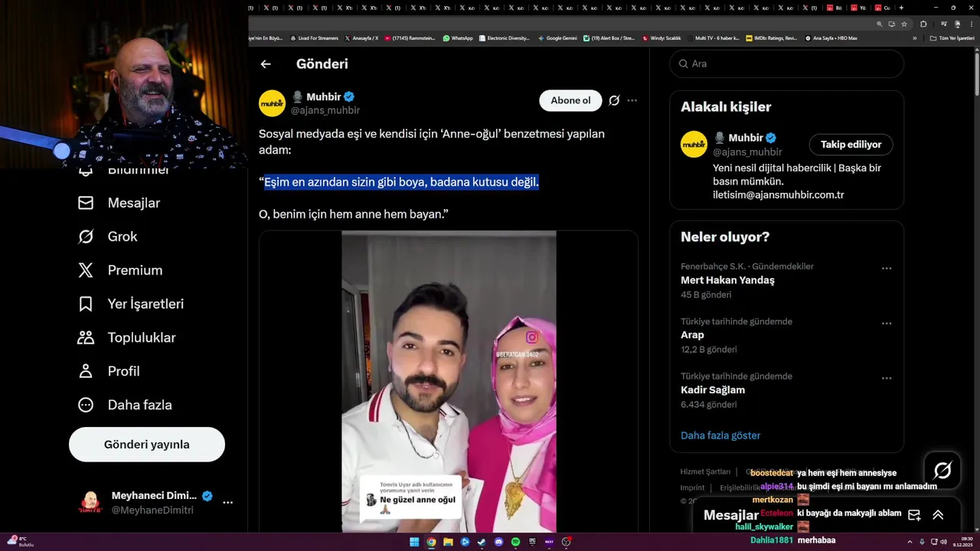Open Spotify from the taskbar

pos(516,542)
